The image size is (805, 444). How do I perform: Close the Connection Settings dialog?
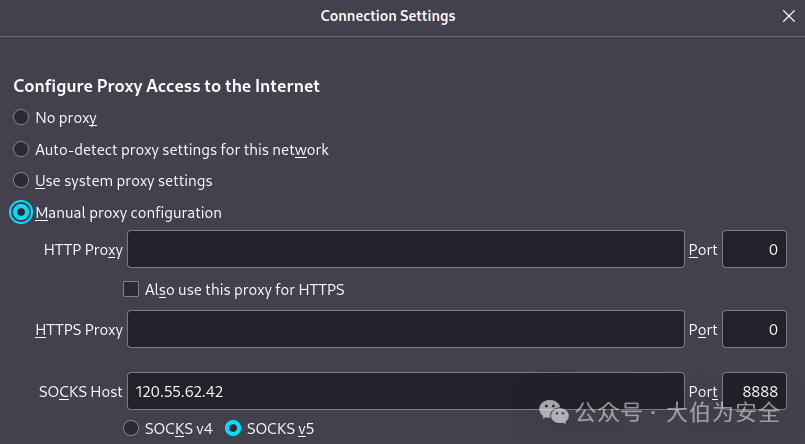click(787, 16)
